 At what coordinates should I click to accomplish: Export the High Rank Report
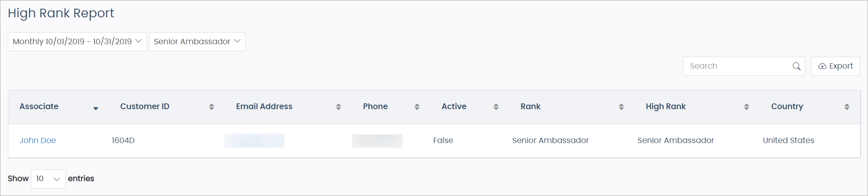835,66
